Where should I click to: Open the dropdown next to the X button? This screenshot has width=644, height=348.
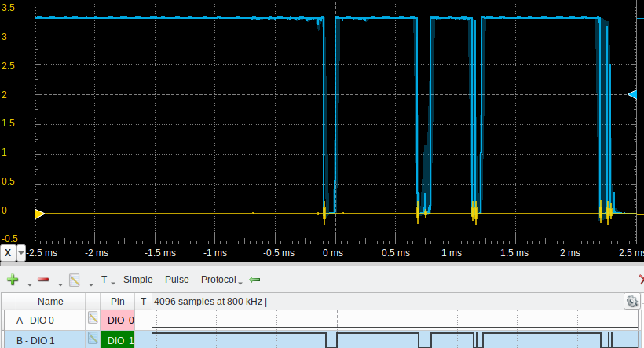21,253
